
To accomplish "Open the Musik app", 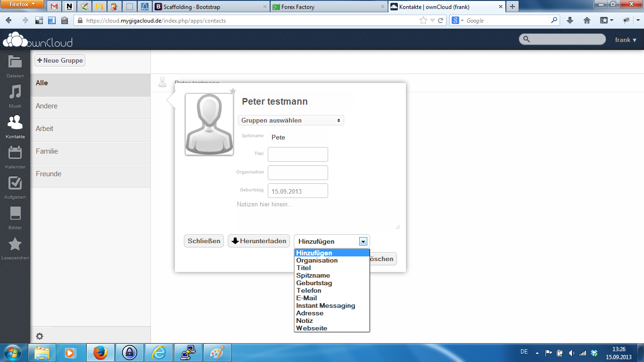I will [15, 96].
